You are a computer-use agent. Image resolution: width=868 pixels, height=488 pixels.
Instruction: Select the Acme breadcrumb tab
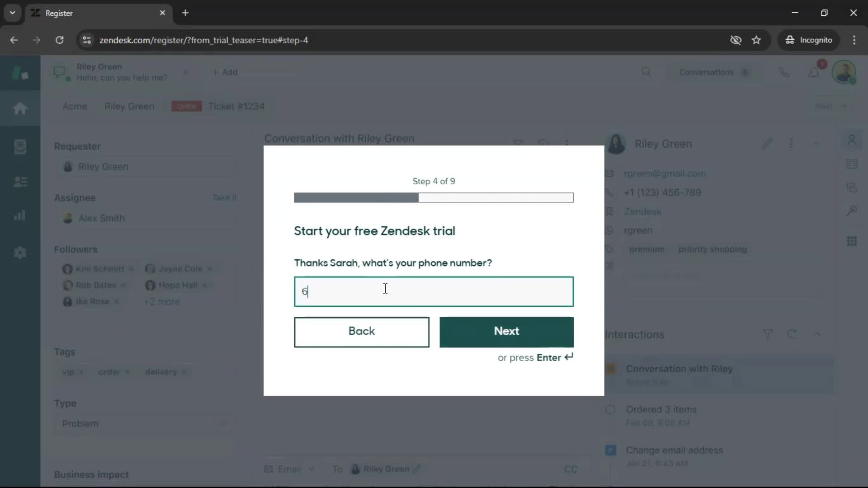click(75, 107)
